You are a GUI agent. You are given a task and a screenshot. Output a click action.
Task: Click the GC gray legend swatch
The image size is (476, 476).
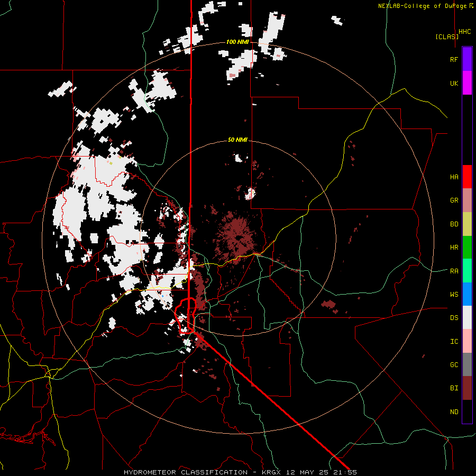point(467,364)
